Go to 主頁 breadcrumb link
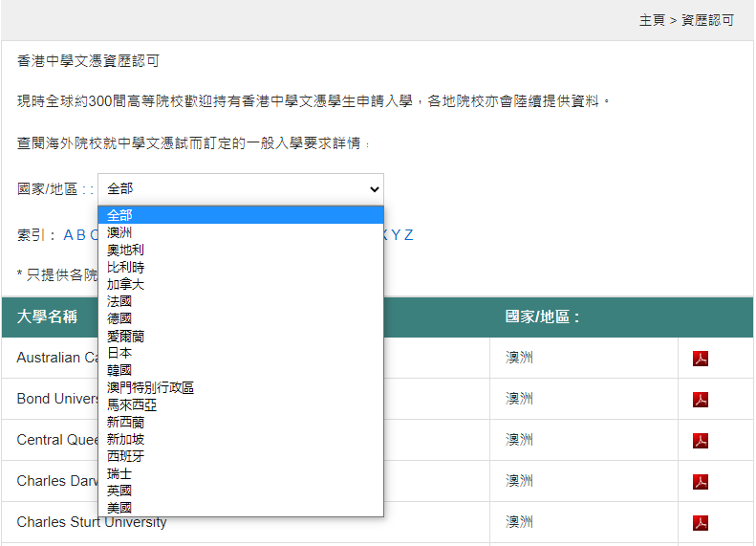 tap(652, 20)
